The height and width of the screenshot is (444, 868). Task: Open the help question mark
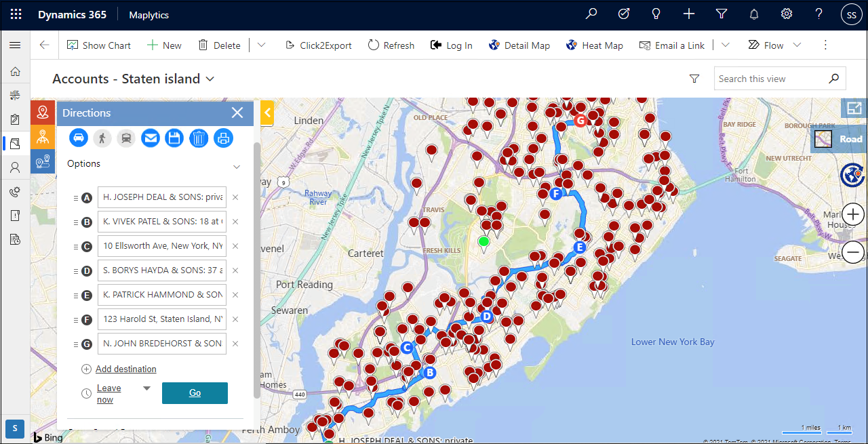(819, 14)
